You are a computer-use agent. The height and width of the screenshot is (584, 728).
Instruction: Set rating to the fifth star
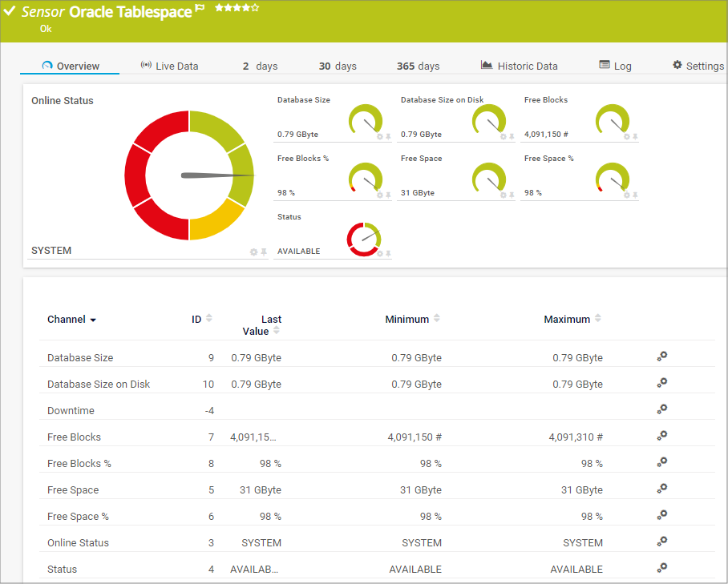click(255, 8)
